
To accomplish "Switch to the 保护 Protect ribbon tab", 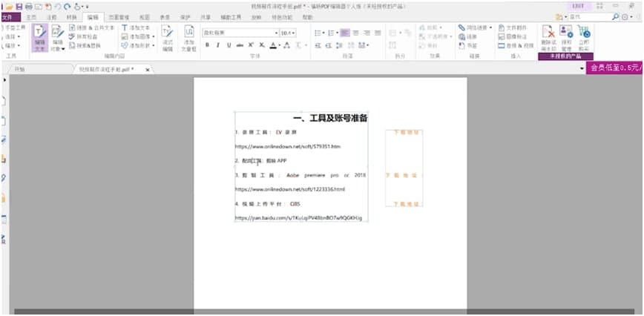I will pyautogui.click(x=185, y=18).
